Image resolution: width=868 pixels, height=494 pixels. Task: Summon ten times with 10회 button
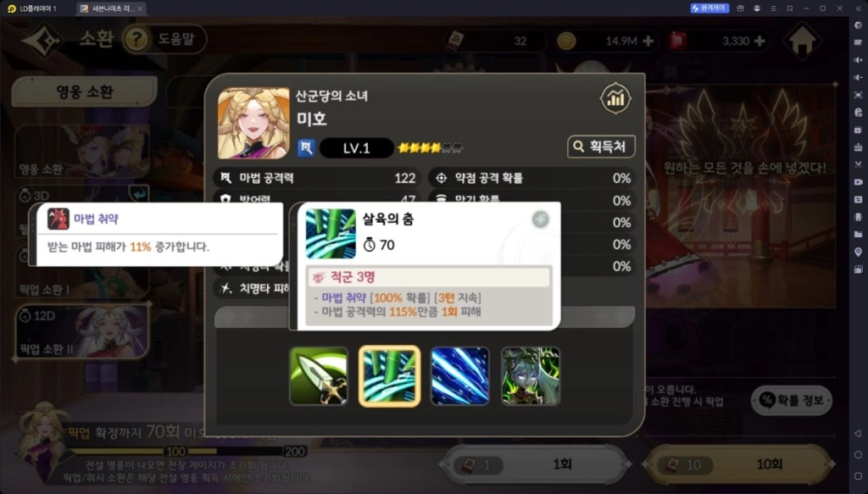click(739, 464)
